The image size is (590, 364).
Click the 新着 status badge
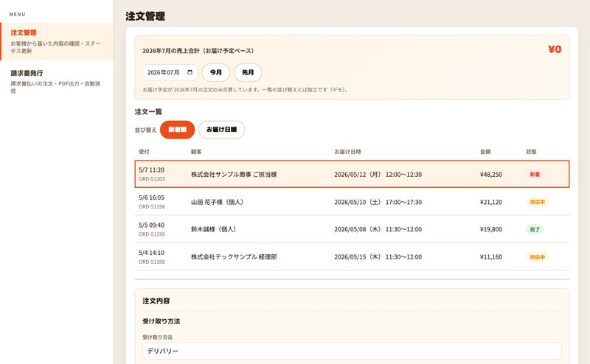[535, 175]
